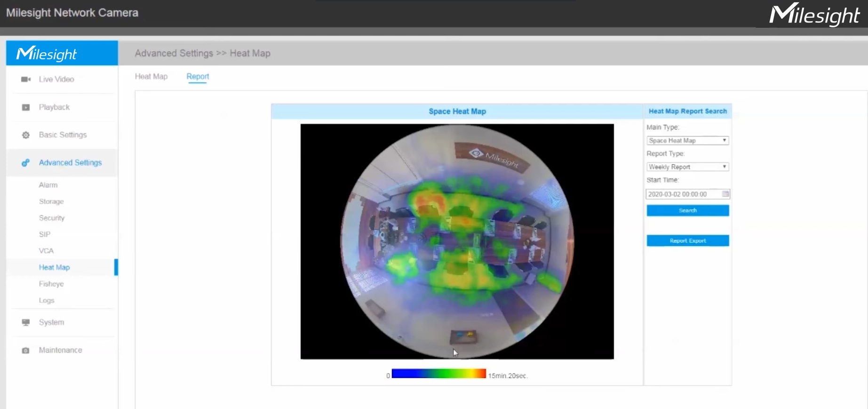Screen dimensions: 868x409
Task: Click the Milesight logo in sidebar header
Action: coord(47,53)
